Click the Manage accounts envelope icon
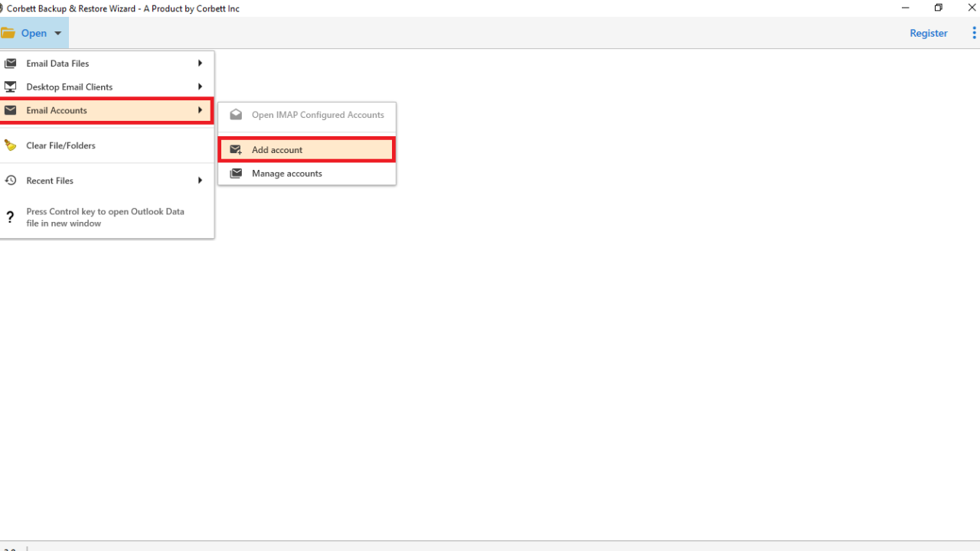Screen dimensions: 980x551 click(x=235, y=173)
